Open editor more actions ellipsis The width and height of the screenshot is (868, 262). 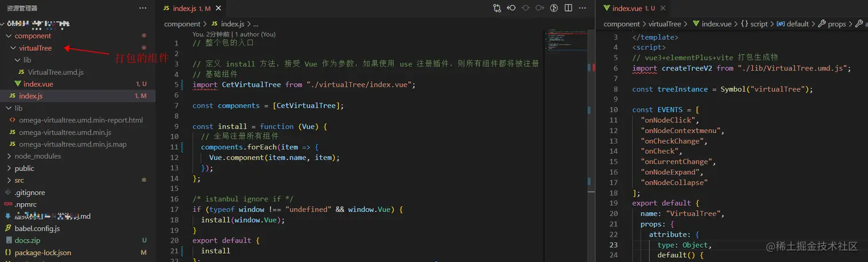click(x=583, y=8)
